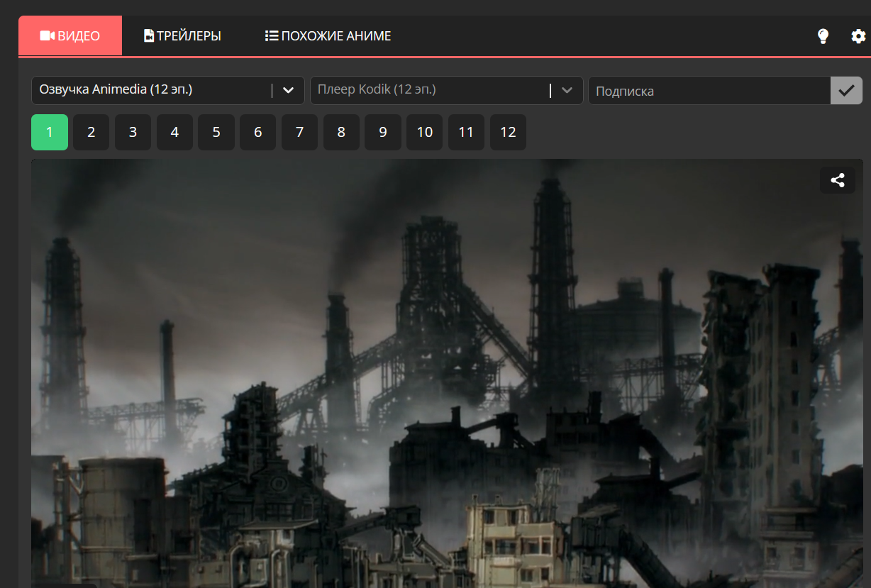Select episode 4
871x588 pixels.
tap(174, 132)
